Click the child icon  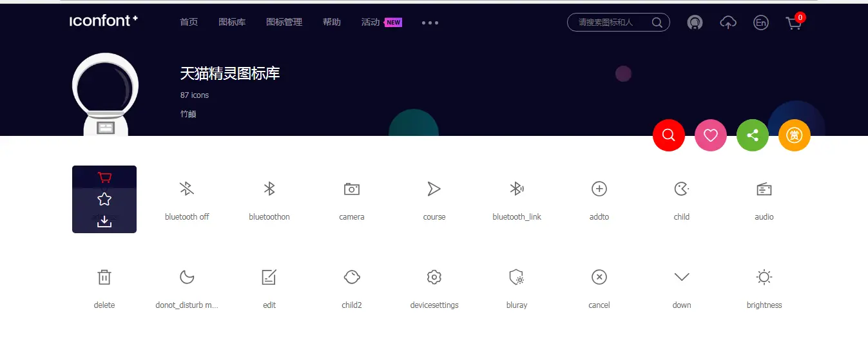click(x=682, y=189)
